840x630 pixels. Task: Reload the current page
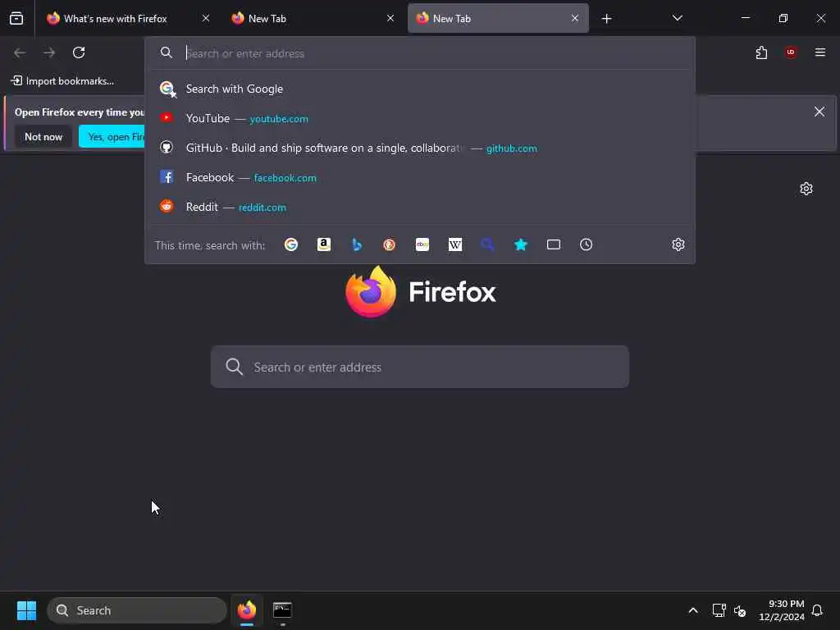pyautogui.click(x=79, y=52)
